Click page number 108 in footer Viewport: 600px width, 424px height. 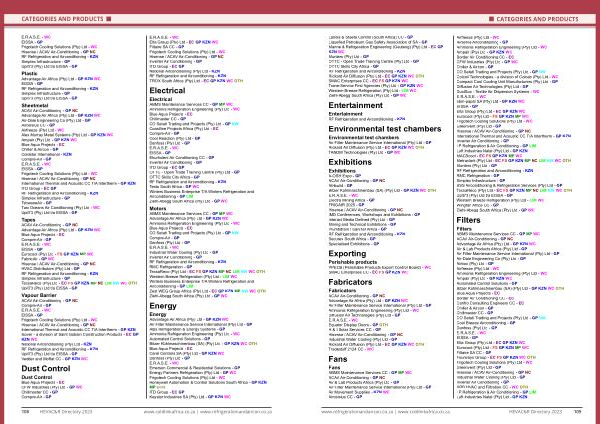pos(26,412)
